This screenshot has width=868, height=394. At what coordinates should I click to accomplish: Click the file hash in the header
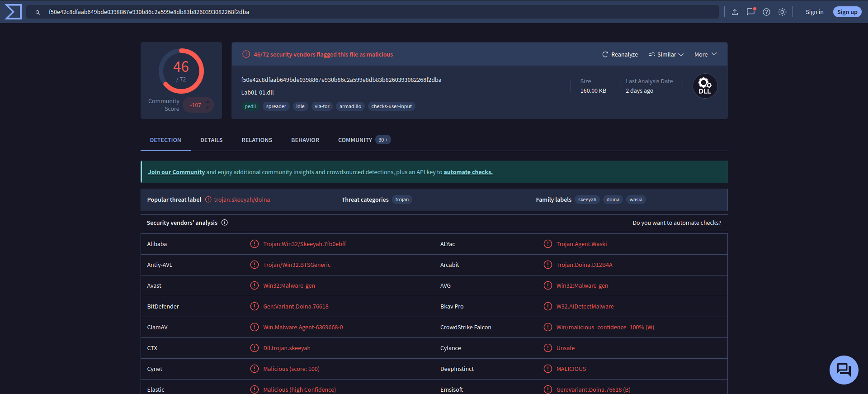point(341,80)
